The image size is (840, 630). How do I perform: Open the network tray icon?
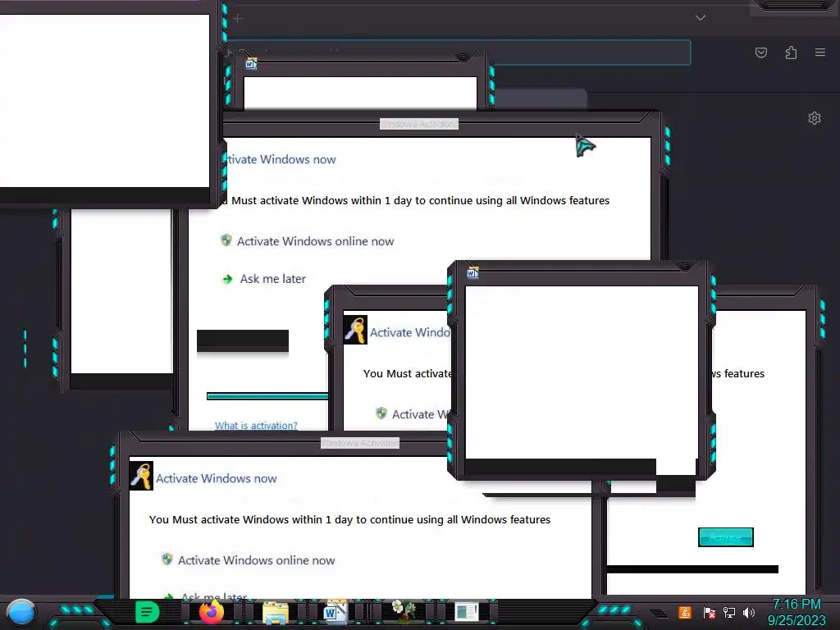pyautogui.click(x=729, y=612)
